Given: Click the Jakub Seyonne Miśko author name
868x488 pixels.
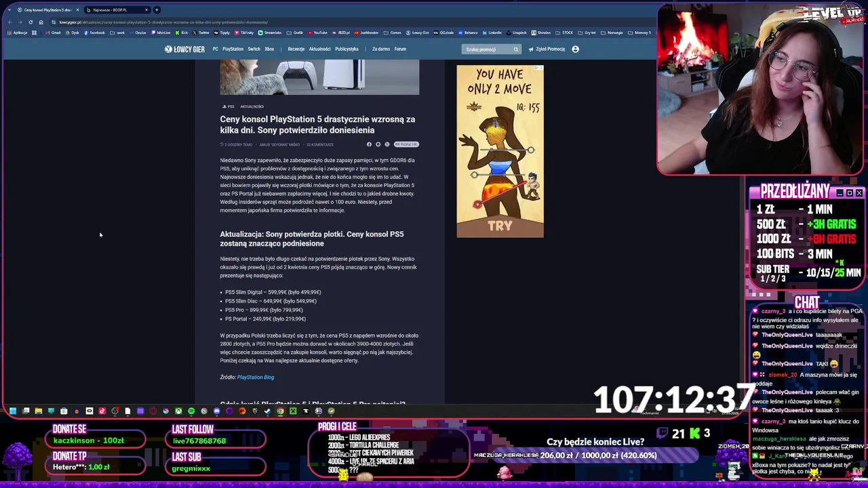Looking at the screenshot, I should [x=279, y=144].
